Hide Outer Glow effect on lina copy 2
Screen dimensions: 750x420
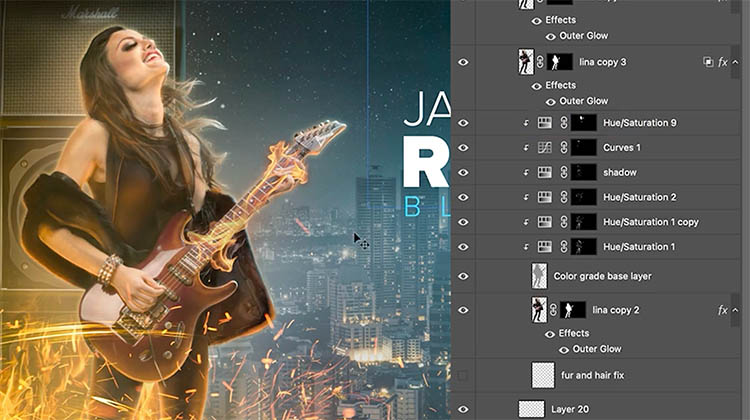tap(552, 349)
